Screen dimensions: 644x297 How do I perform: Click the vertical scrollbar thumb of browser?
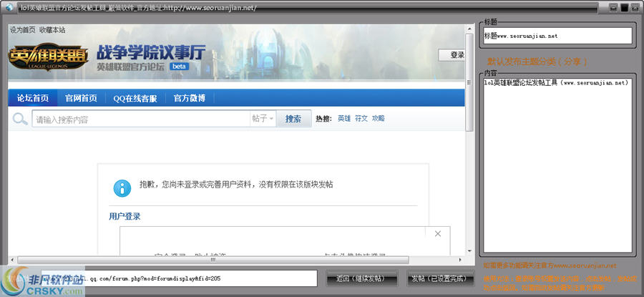[469, 82]
